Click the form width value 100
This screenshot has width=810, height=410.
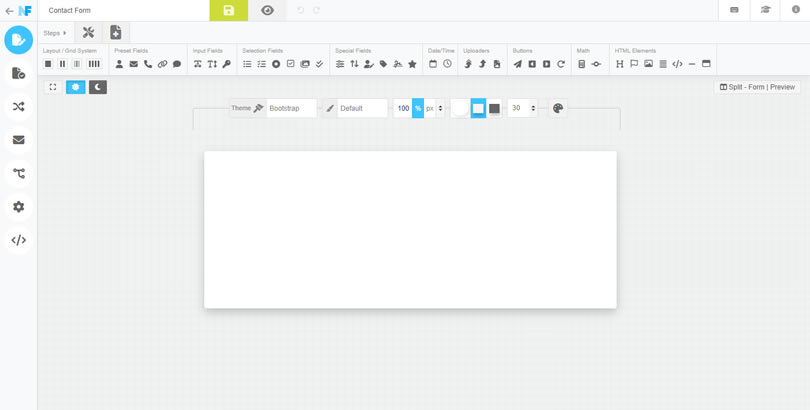pyautogui.click(x=403, y=108)
